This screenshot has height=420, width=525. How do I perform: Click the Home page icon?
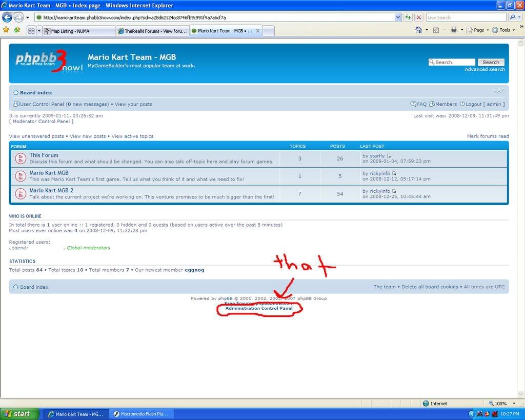pyautogui.click(x=418, y=30)
